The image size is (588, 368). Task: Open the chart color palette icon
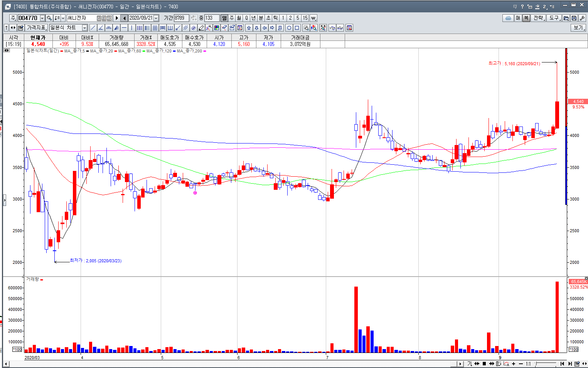point(217,28)
